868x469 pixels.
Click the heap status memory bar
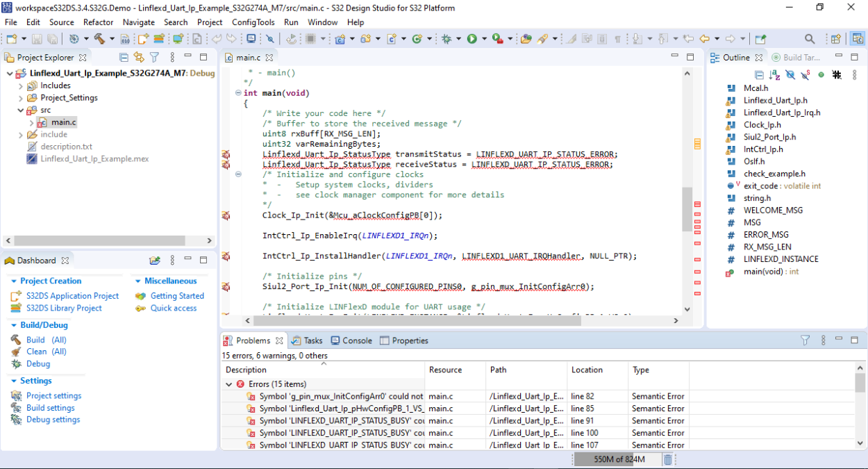(617, 459)
